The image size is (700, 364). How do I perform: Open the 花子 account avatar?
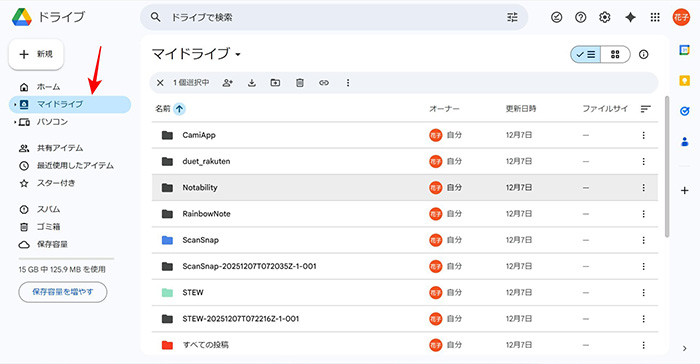[x=681, y=17]
